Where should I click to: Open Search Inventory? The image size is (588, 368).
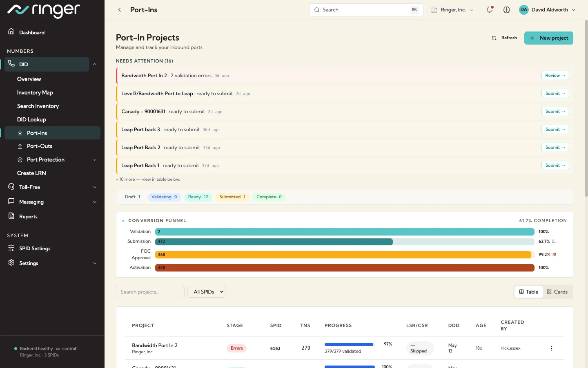tap(38, 106)
